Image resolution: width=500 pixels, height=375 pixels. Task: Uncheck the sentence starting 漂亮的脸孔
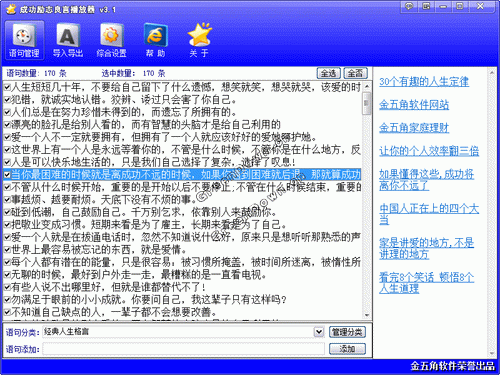(7, 125)
